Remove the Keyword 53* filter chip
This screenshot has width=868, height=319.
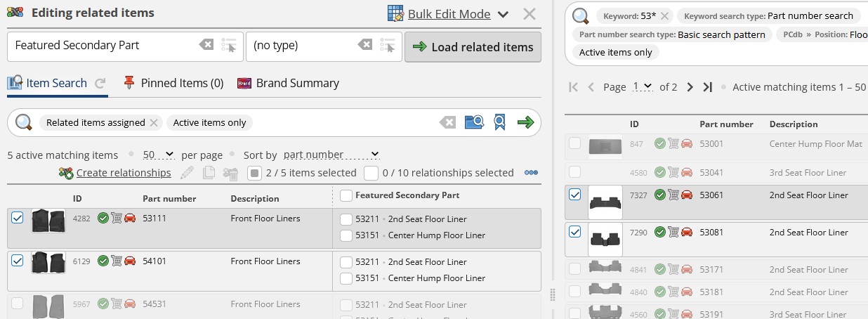point(665,16)
